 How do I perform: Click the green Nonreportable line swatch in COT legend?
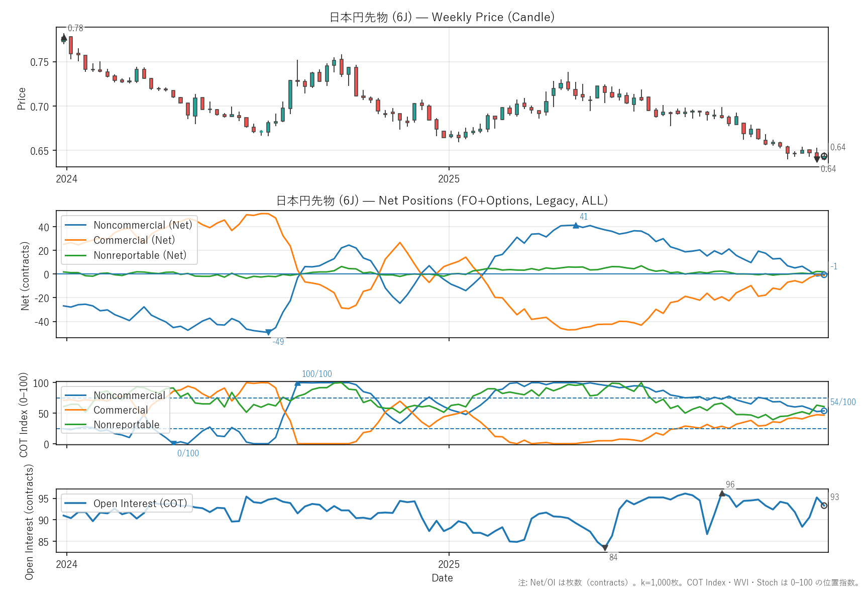pyautogui.click(x=75, y=425)
